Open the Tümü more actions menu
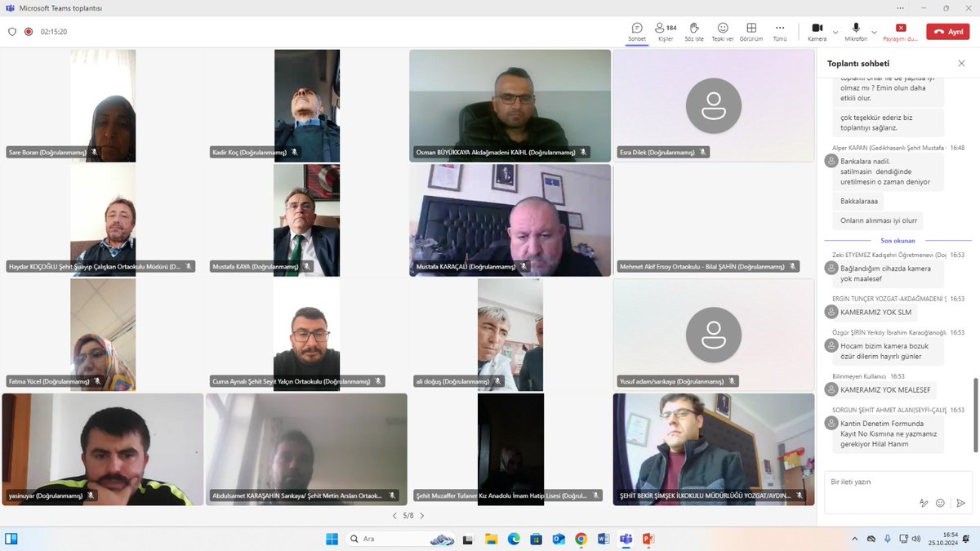980x551 pixels. point(780,32)
